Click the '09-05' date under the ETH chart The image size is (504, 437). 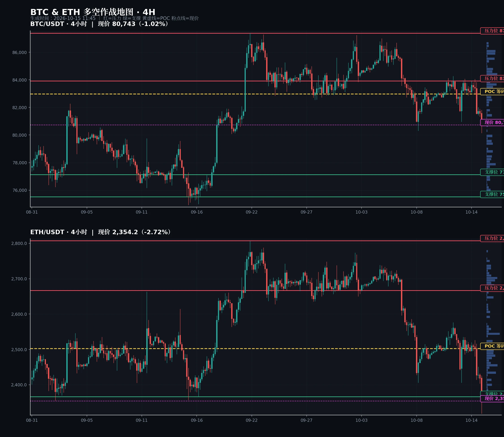(x=87, y=420)
